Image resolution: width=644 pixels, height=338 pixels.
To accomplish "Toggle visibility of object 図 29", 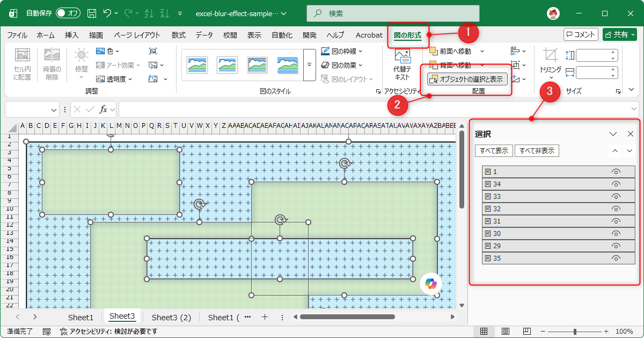I will click(616, 246).
